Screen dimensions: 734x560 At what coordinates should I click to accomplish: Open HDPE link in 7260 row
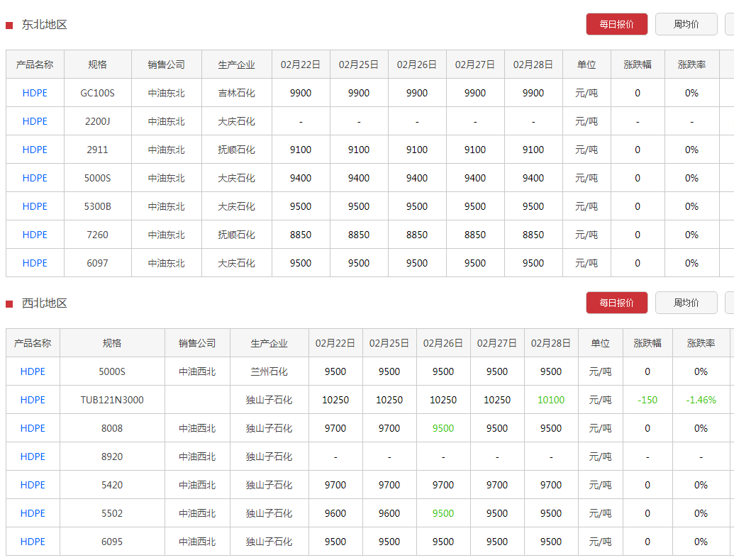[x=35, y=235]
